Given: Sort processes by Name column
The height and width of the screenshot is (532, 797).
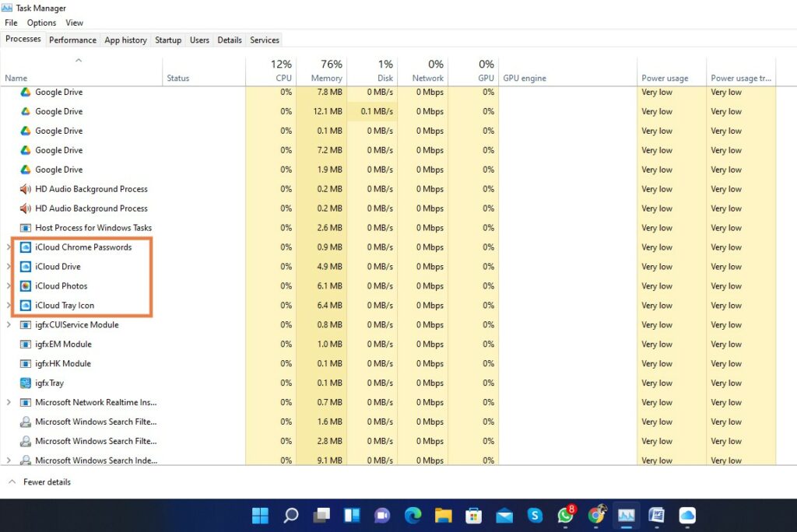Looking at the screenshot, I should (81, 72).
